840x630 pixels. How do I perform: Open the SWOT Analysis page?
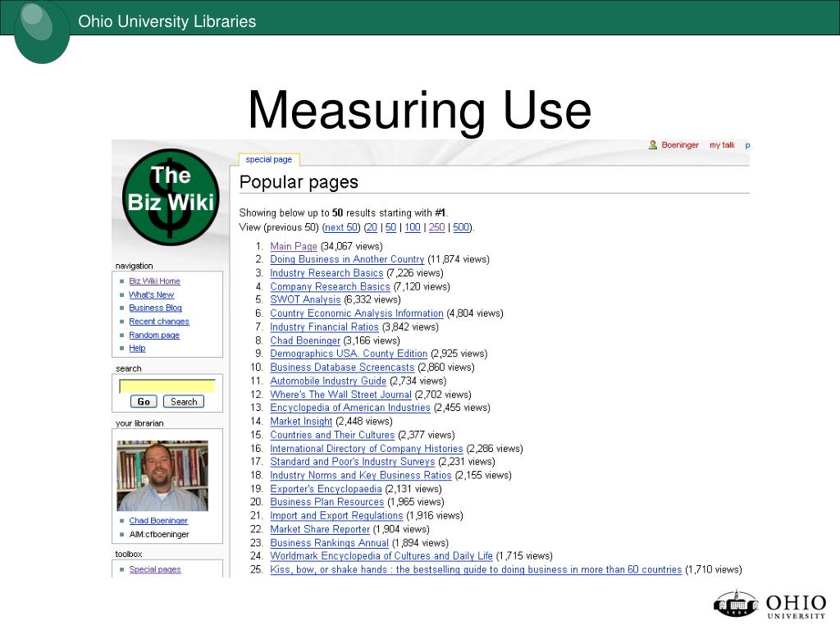pyautogui.click(x=305, y=299)
